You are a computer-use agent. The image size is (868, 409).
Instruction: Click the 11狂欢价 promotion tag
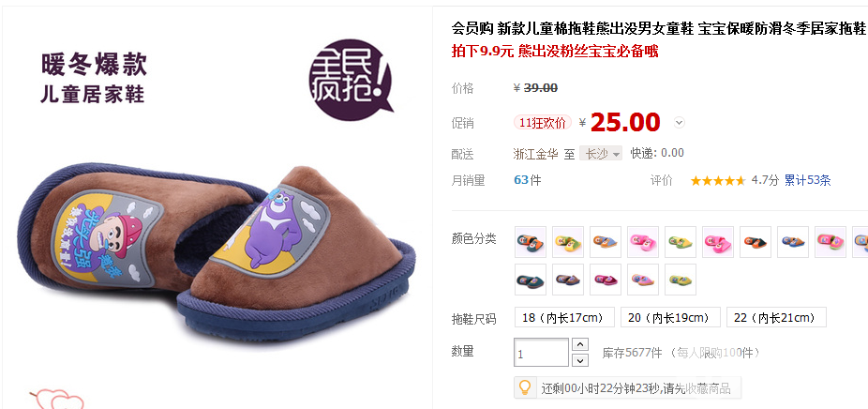543,123
